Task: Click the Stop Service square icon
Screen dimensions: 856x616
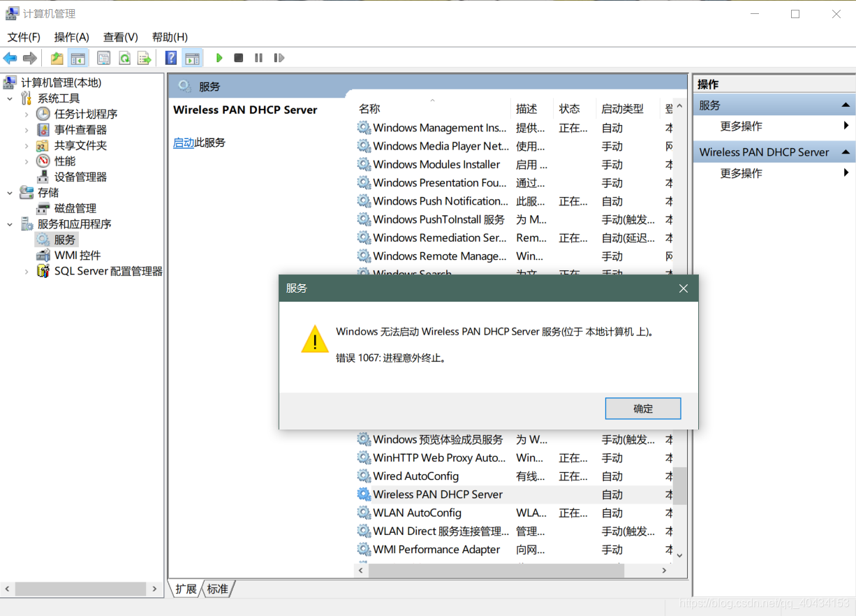Action: [x=239, y=58]
